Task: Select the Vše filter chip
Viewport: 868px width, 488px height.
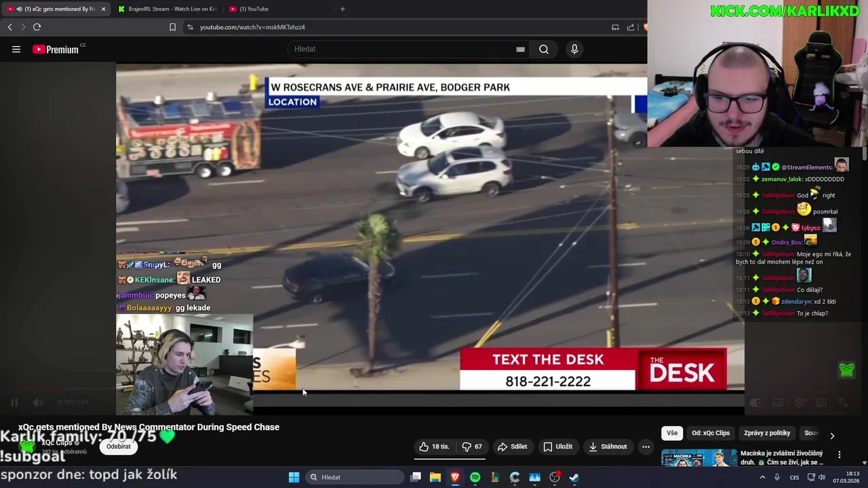Action: (671, 433)
